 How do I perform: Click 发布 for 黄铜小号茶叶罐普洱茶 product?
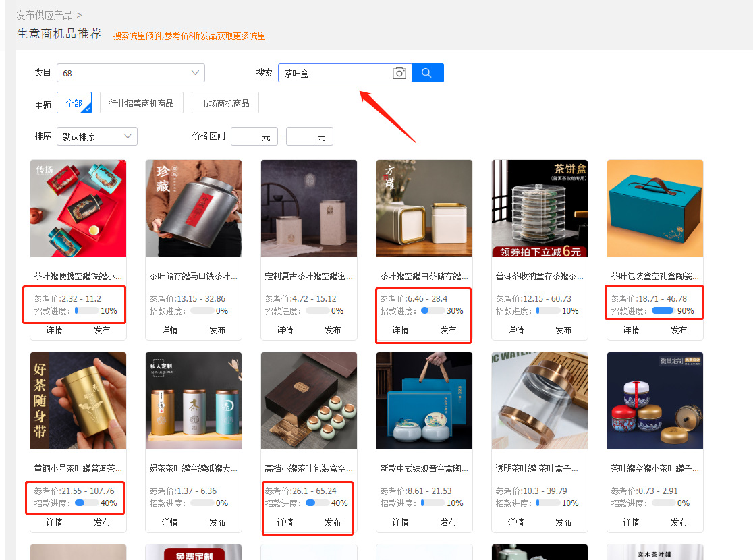102,522
